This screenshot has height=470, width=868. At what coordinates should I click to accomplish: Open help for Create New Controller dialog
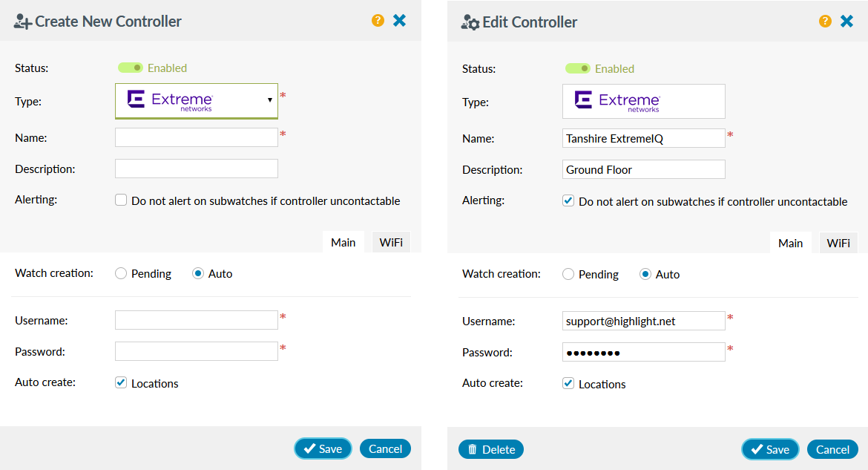378,21
